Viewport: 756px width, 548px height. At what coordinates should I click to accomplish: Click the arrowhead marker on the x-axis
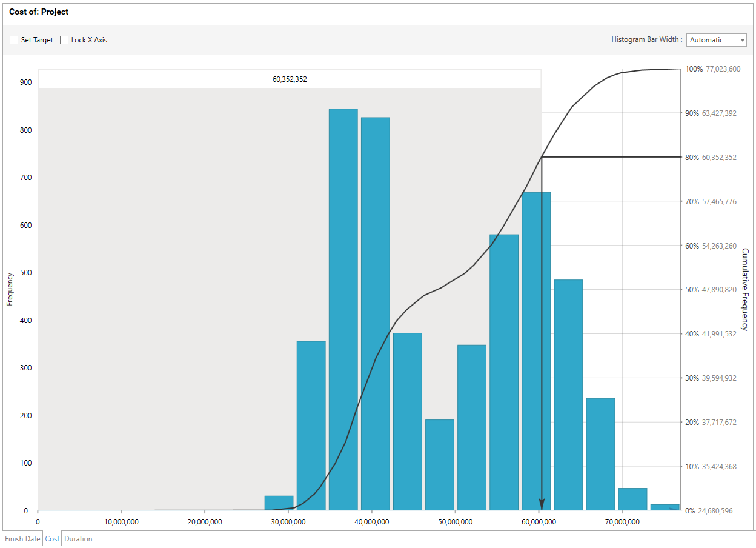542,504
